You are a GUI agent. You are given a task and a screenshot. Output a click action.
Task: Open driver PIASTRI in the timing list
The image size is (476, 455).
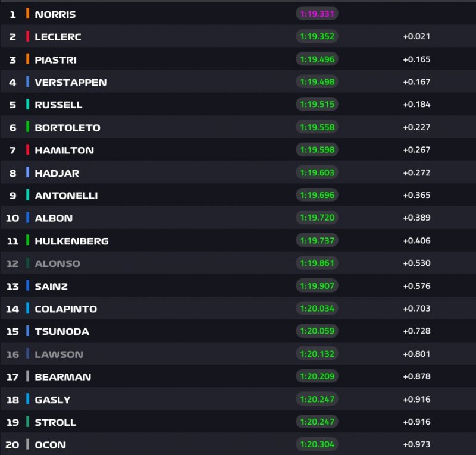[x=55, y=59]
